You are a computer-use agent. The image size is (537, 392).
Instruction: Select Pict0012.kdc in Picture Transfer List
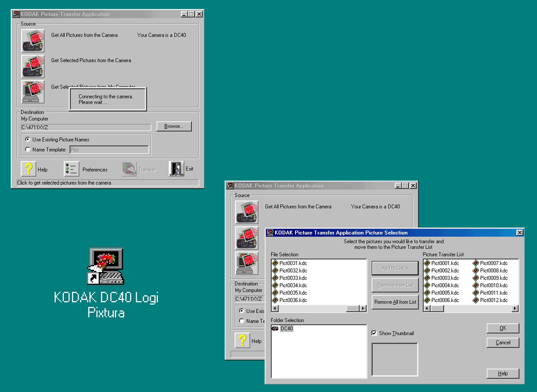(490, 300)
